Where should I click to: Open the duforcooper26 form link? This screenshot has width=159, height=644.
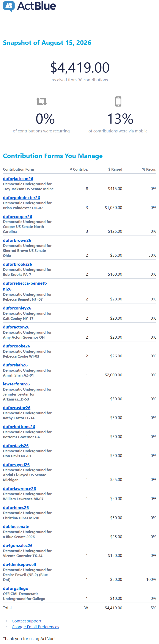coord(17,217)
